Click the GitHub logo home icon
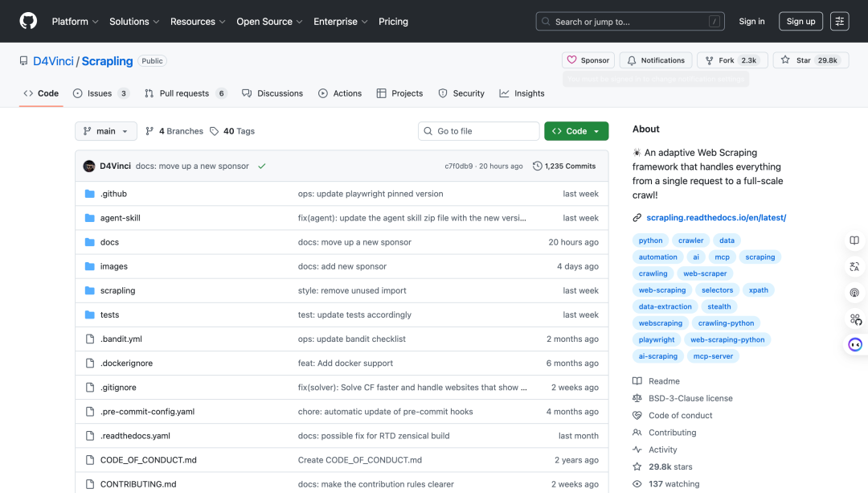Screen dimensions: 868x493 [28, 21]
